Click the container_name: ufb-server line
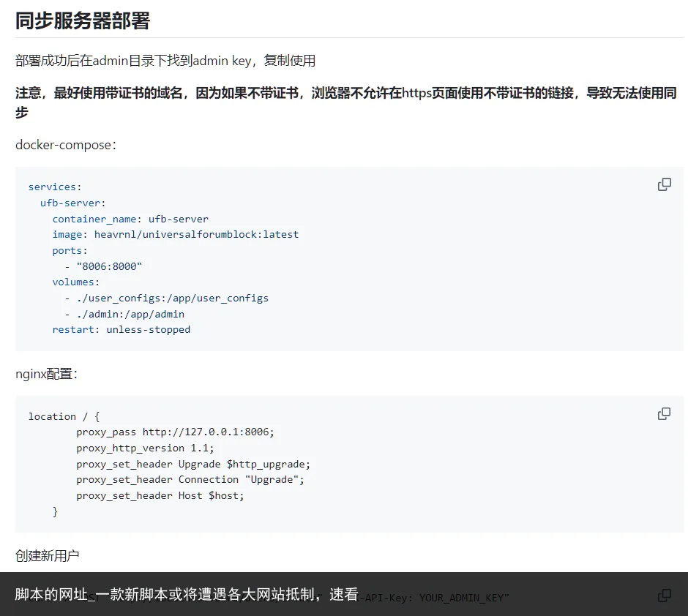Viewport: 688px width, 616px height. (x=130, y=219)
